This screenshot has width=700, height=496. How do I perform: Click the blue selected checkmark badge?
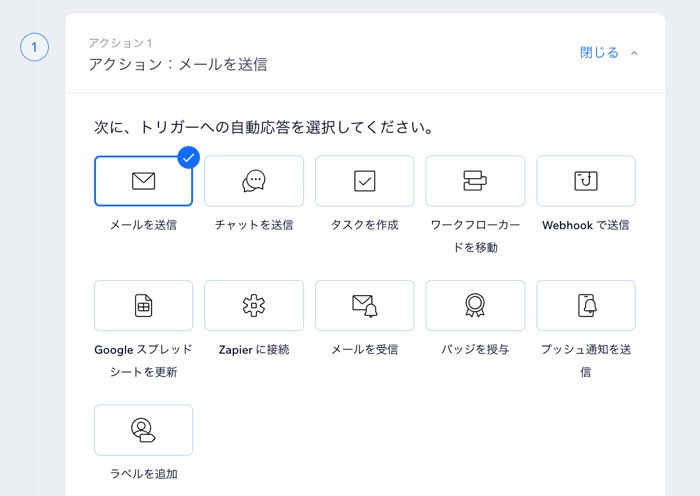pos(188,157)
